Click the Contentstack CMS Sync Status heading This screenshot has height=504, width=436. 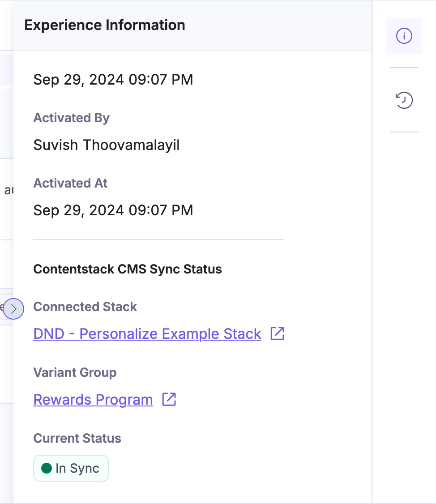(128, 269)
